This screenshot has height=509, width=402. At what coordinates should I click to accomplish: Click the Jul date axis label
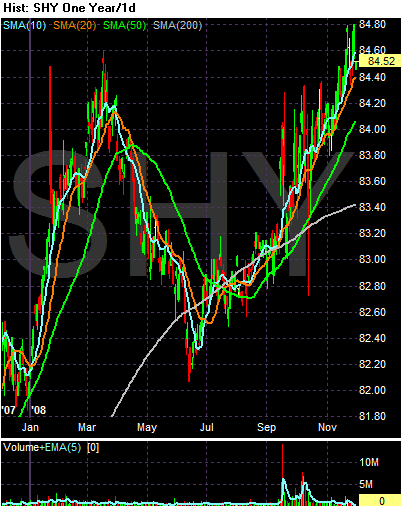(207, 427)
